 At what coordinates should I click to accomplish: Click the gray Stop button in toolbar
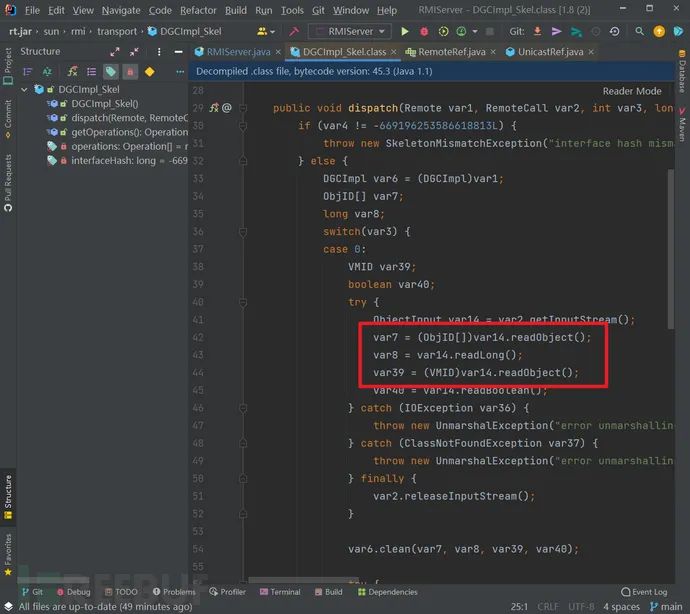pos(489,31)
